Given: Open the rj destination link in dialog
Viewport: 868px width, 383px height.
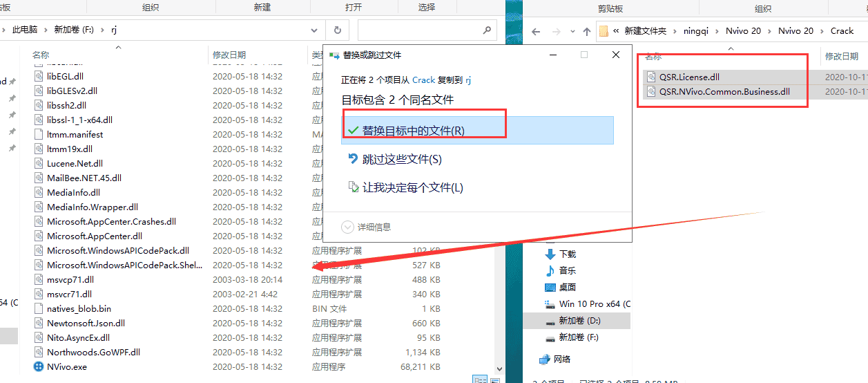Looking at the screenshot, I should (x=468, y=80).
